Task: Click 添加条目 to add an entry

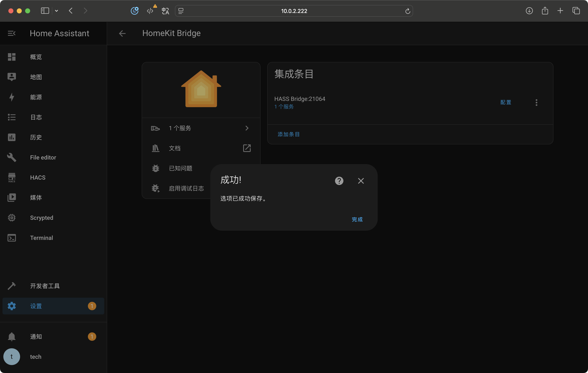Action: [x=288, y=134]
